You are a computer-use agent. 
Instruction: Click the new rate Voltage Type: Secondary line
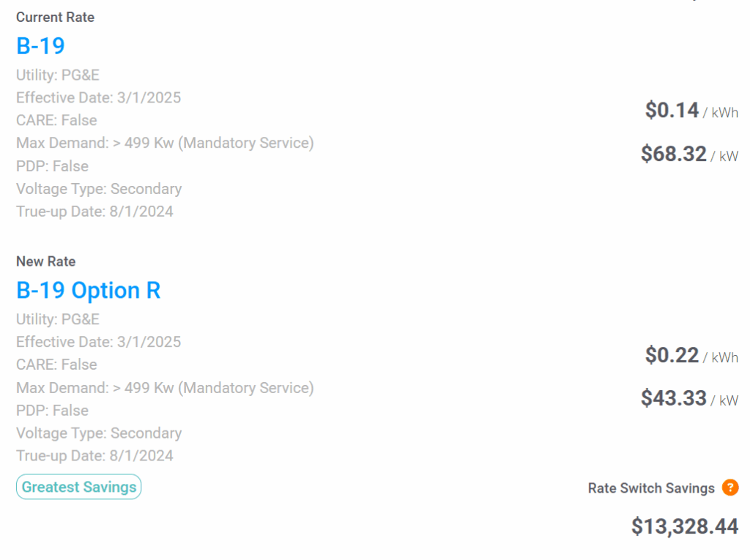(99, 433)
